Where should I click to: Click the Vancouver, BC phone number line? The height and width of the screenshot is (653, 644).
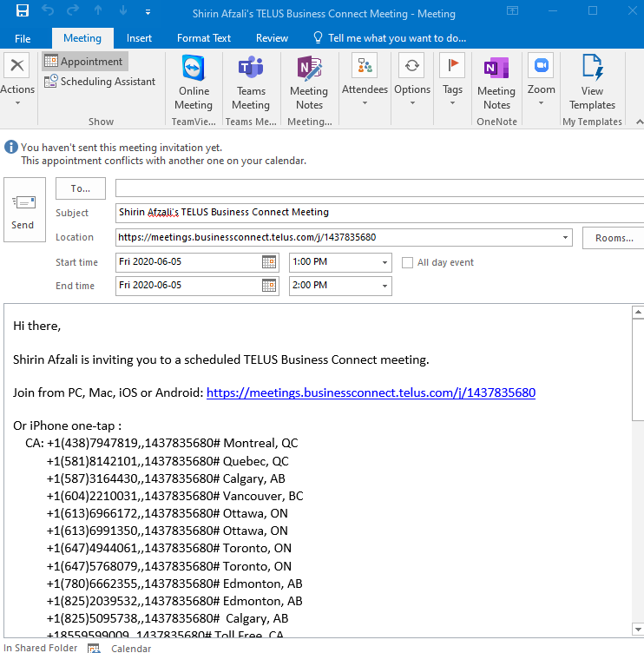(174, 496)
